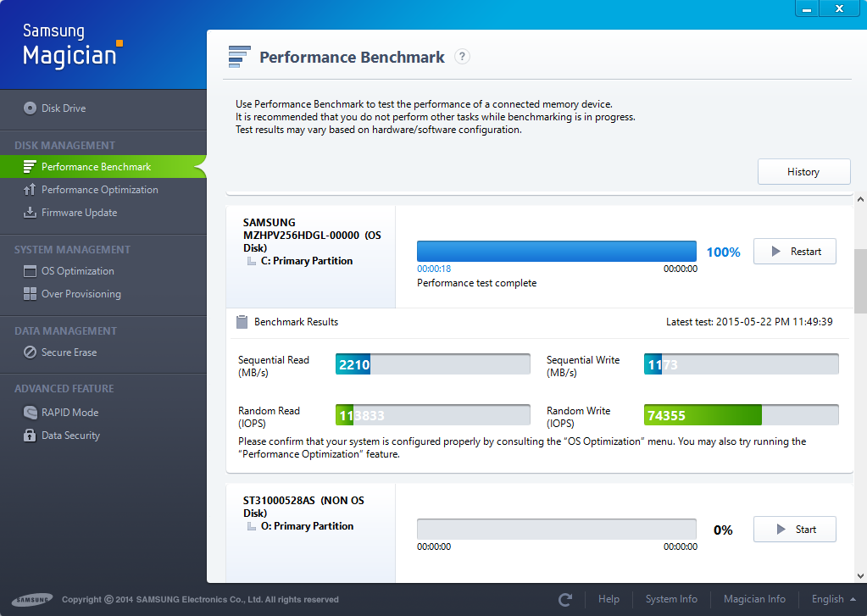Image resolution: width=867 pixels, height=616 pixels.
Task: Click the refresh arrow icon in footer
Action: point(565,599)
